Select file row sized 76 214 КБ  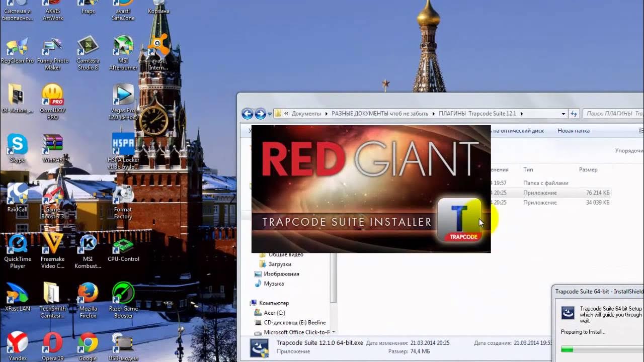click(x=551, y=193)
